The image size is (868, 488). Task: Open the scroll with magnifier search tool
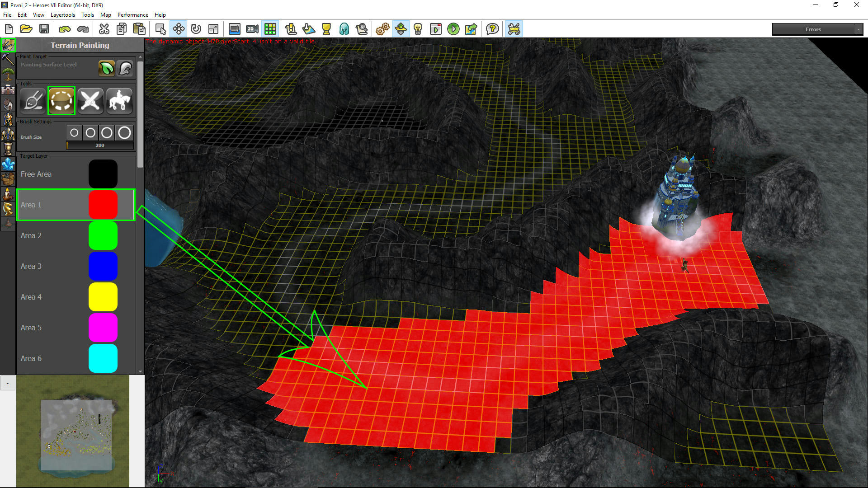[x=362, y=29]
